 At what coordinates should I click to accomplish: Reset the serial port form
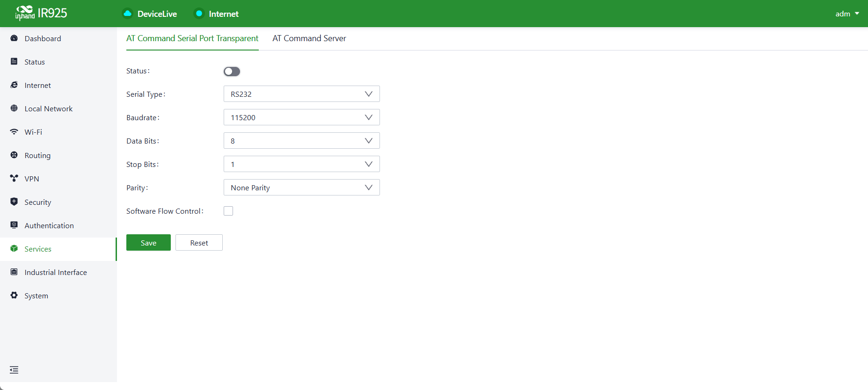[199, 243]
